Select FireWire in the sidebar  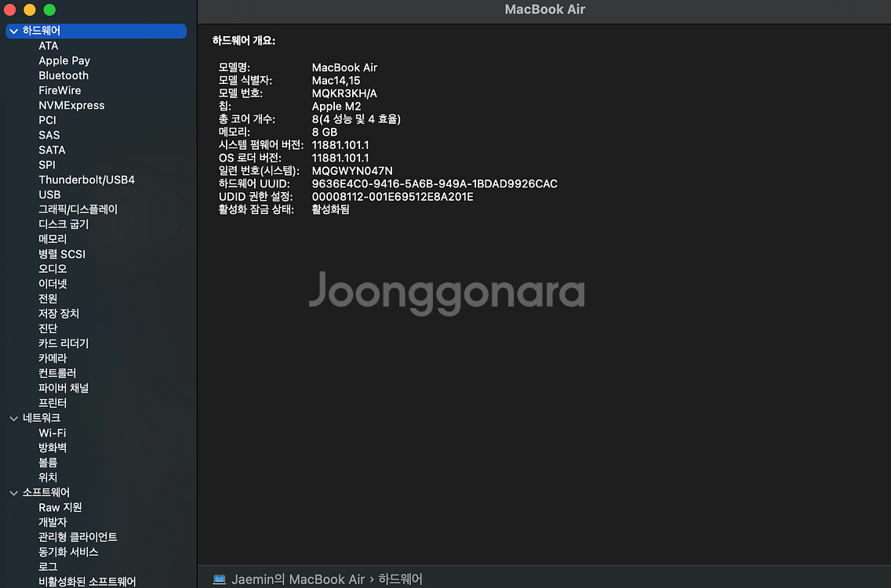pos(60,90)
